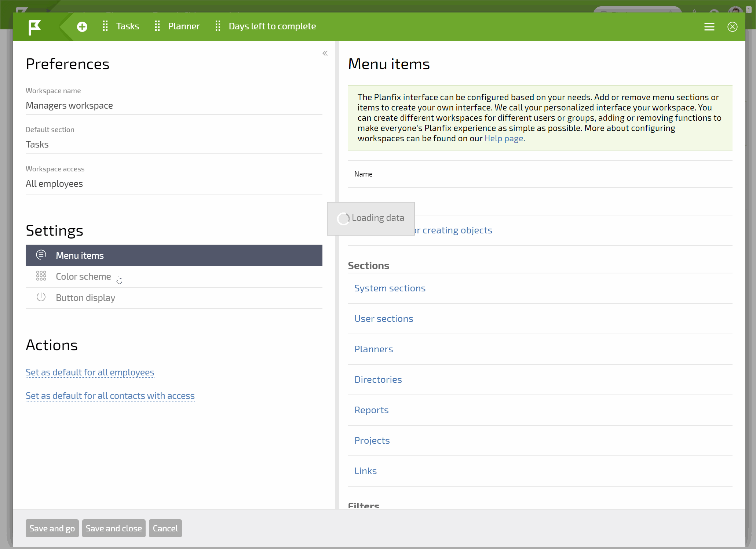The image size is (756, 549).
Task: Click the Planfix flag/logo icon
Action: point(34,26)
